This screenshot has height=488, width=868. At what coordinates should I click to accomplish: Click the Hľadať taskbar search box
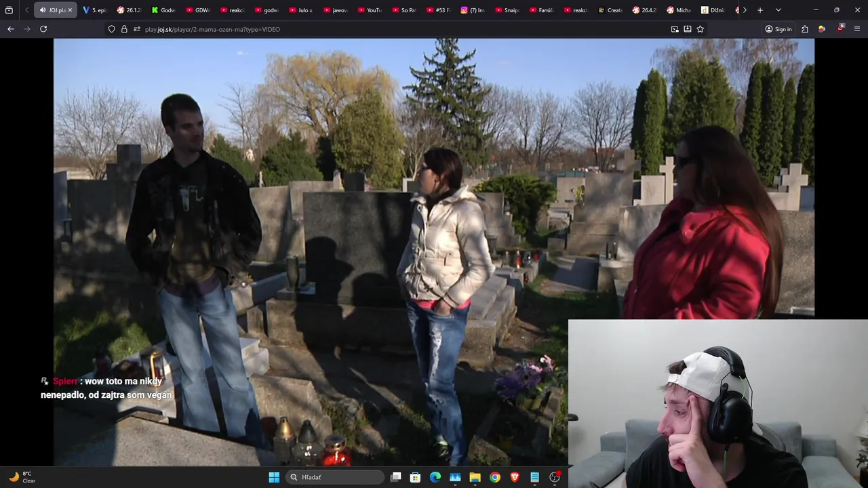click(335, 477)
